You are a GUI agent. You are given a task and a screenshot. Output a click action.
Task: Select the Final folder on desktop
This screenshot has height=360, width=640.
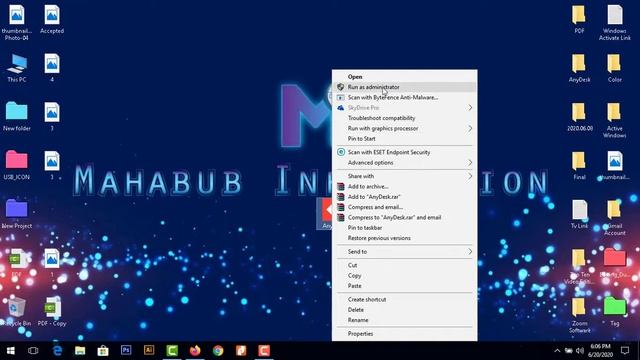[579, 165]
